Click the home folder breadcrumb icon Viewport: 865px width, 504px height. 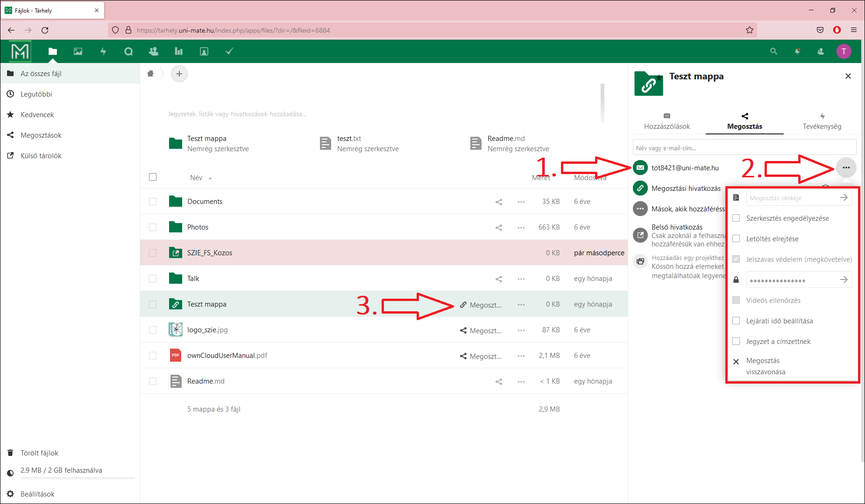coord(150,74)
